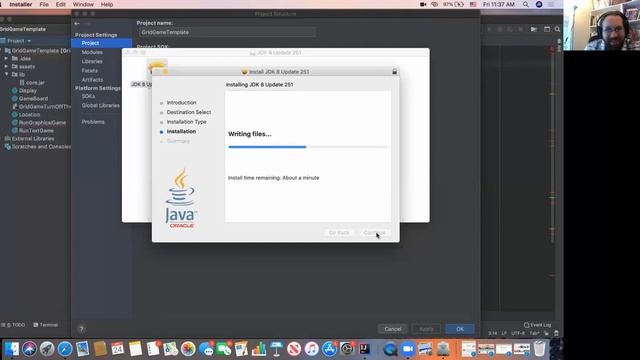Open Maps icon in the dock
Viewport: 640px width, 360px height.
coord(171,349)
